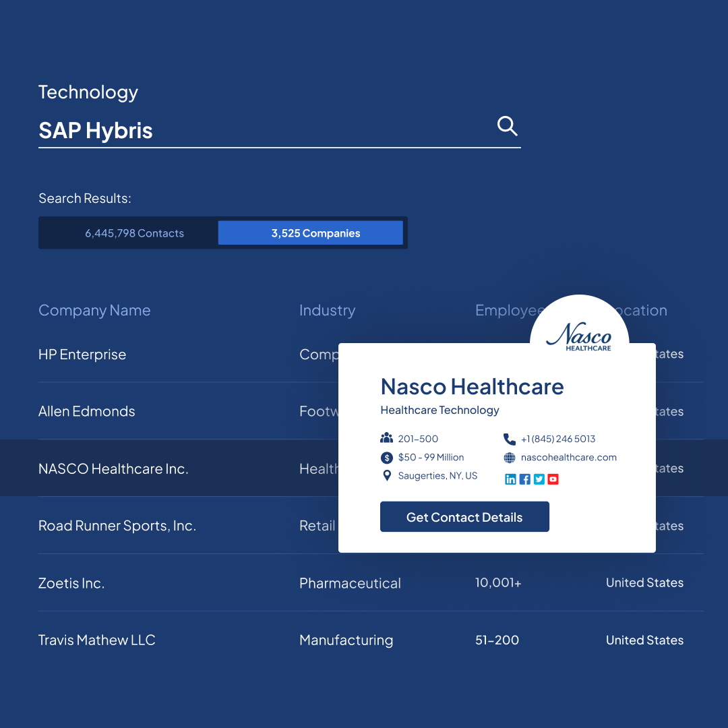Click the 10,001+ employees cell

[x=498, y=582]
